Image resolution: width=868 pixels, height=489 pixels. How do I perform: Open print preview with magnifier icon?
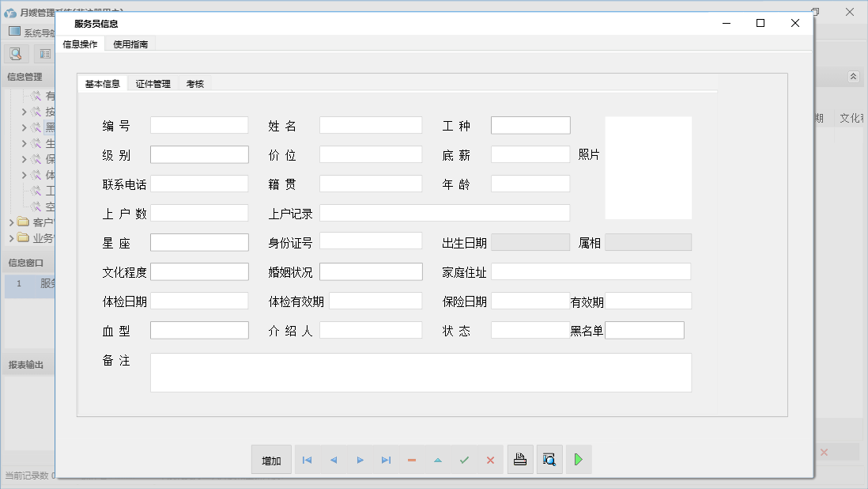click(x=549, y=460)
